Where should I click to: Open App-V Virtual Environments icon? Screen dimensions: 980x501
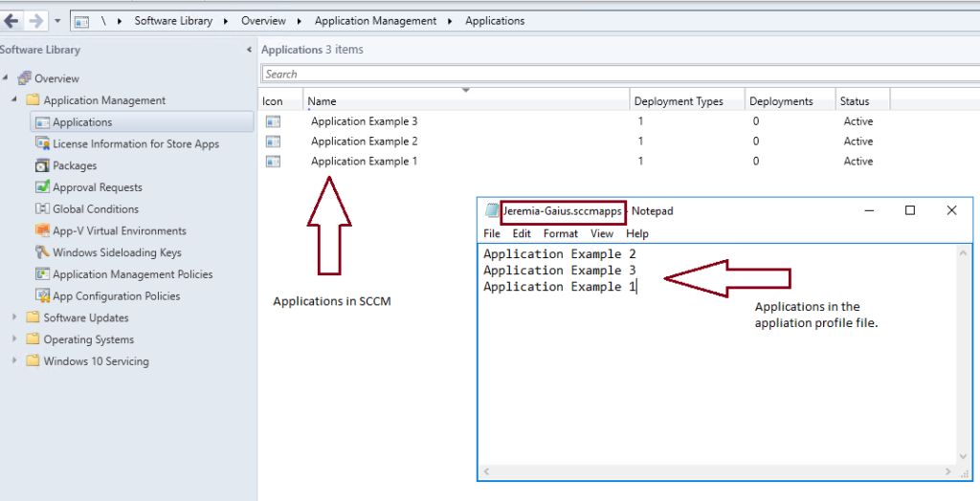click(42, 231)
